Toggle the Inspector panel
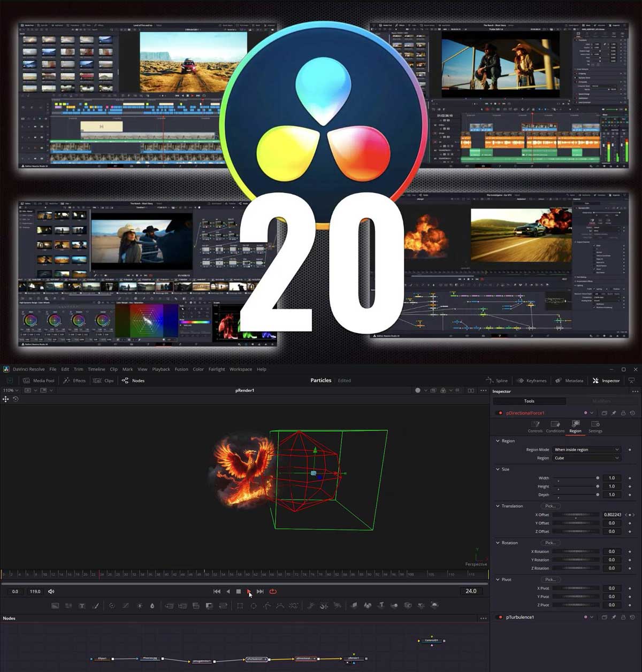 (x=606, y=381)
